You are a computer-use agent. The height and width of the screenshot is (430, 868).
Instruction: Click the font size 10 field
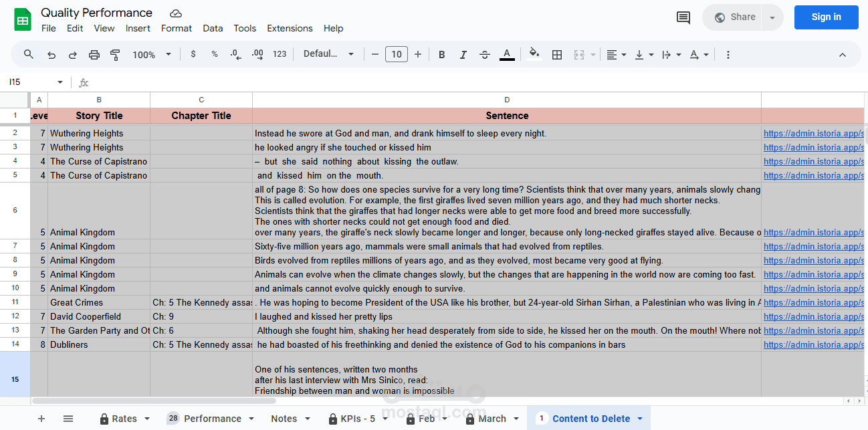point(397,55)
